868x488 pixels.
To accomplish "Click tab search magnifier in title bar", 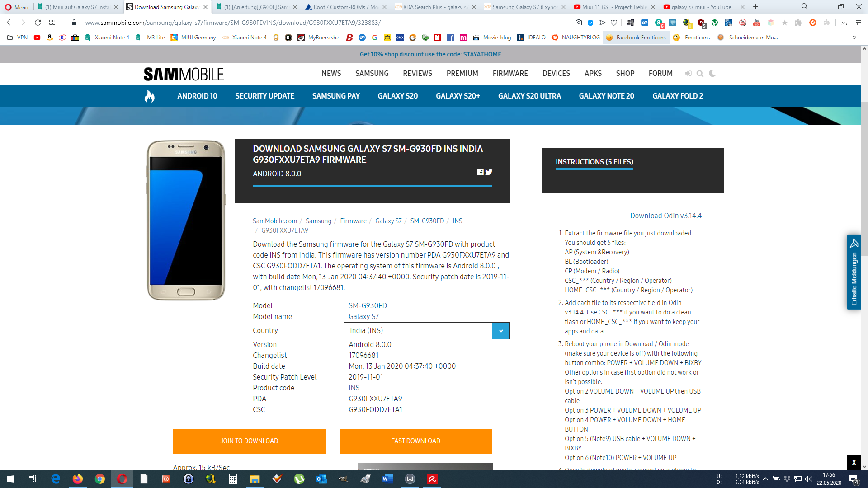I will [x=805, y=7].
